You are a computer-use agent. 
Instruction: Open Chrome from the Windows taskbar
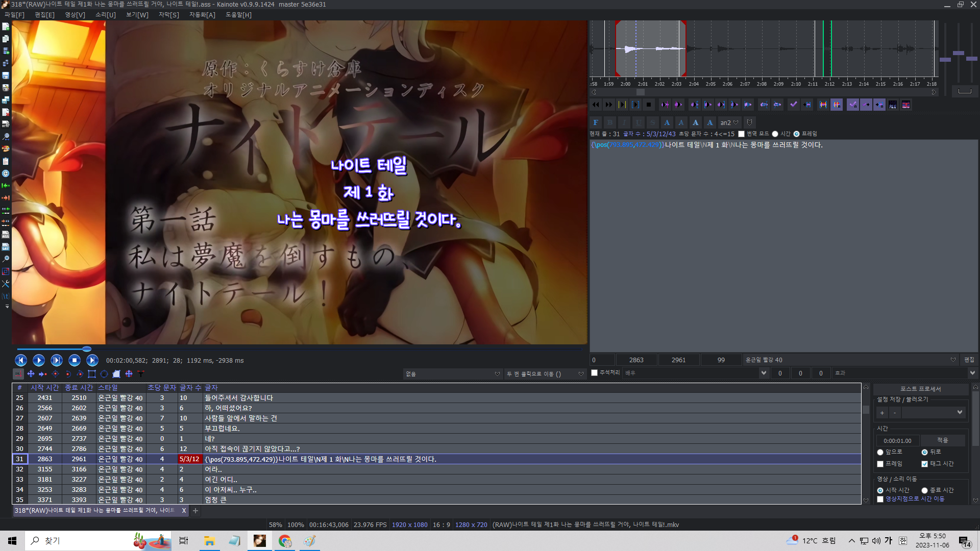coord(285,541)
